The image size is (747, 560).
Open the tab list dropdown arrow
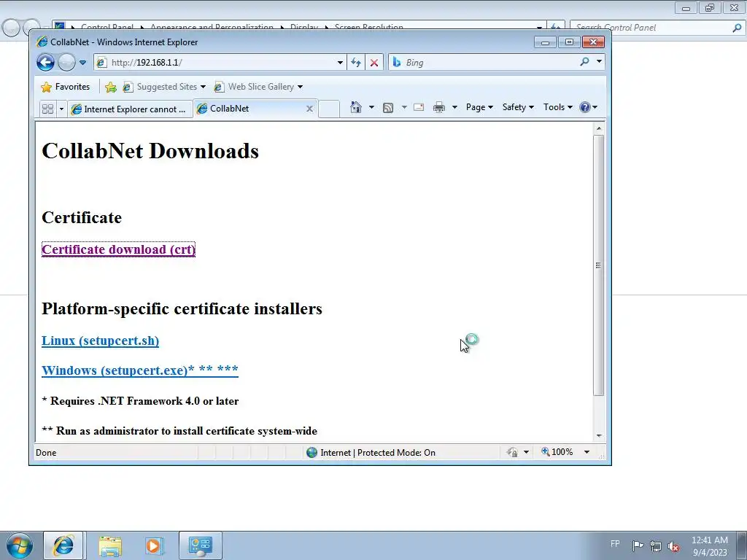pos(61,109)
